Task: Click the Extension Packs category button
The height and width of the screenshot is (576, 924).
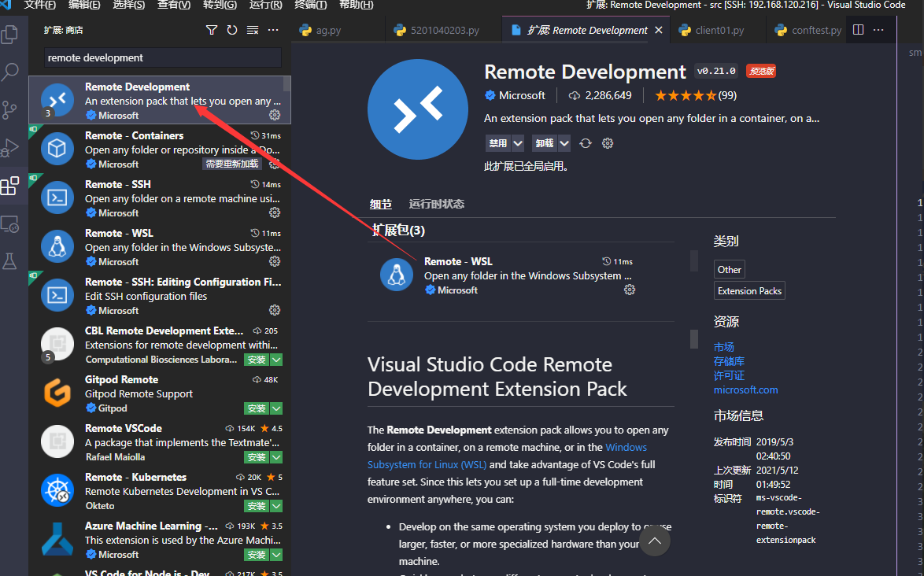Action: pyautogui.click(x=749, y=291)
